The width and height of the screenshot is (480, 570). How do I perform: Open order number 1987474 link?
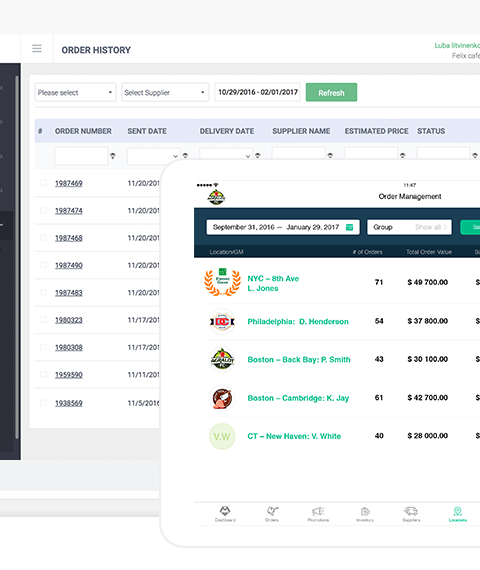pyautogui.click(x=69, y=211)
